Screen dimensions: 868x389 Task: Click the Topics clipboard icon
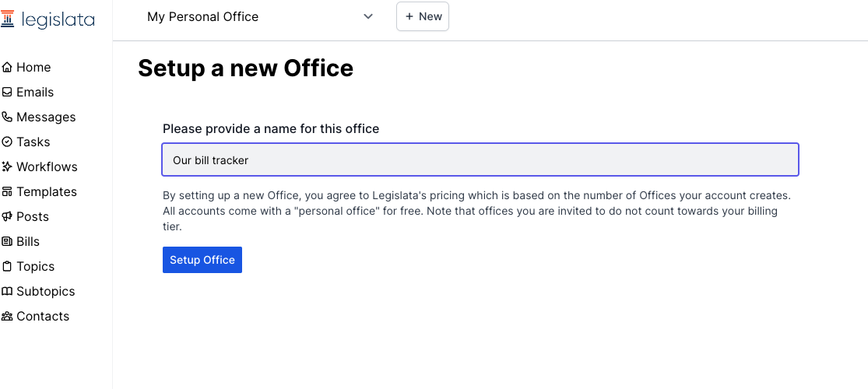[8, 267]
